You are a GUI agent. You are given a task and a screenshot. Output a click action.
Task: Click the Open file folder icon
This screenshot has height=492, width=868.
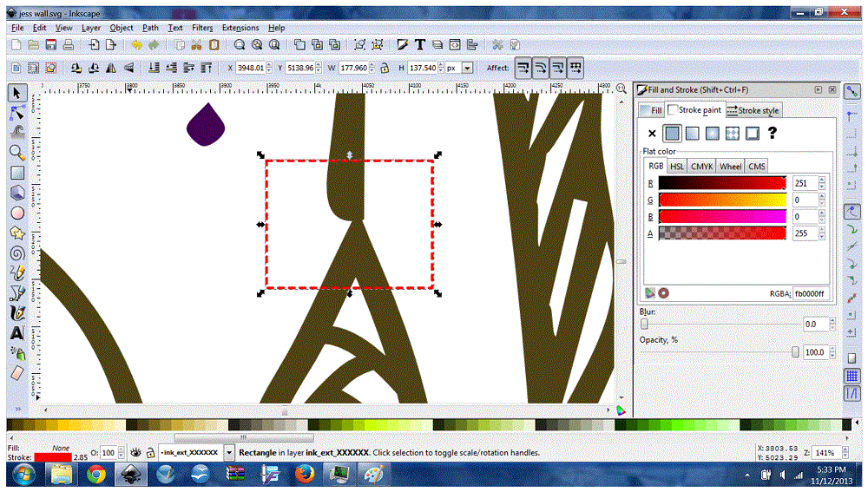click(x=33, y=45)
